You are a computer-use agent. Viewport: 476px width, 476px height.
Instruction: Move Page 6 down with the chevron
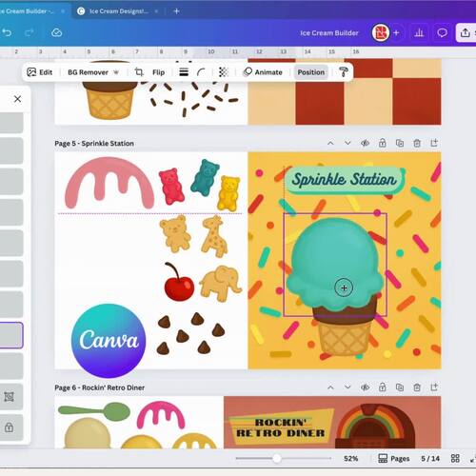pyautogui.click(x=347, y=387)
